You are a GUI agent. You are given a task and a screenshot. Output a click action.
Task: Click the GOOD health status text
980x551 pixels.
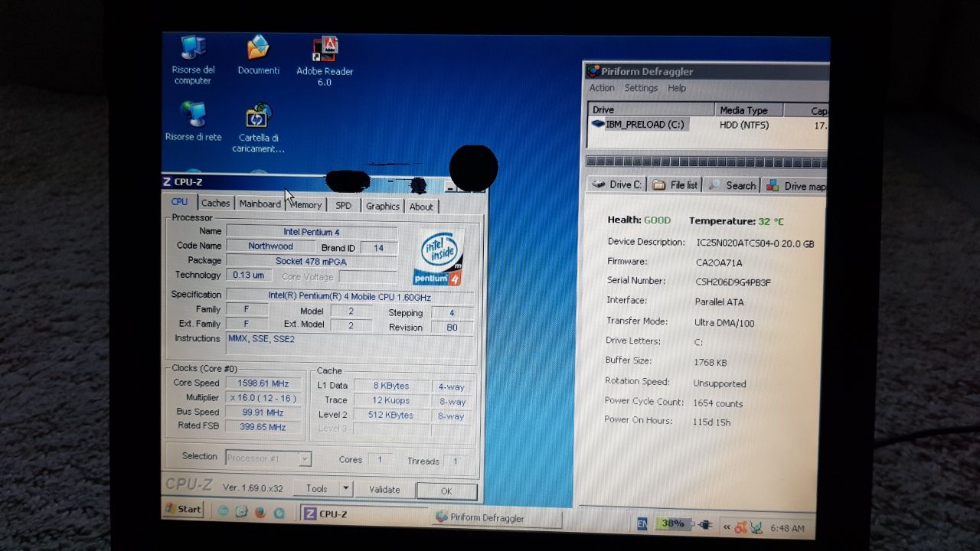click(x=657, y=220)
